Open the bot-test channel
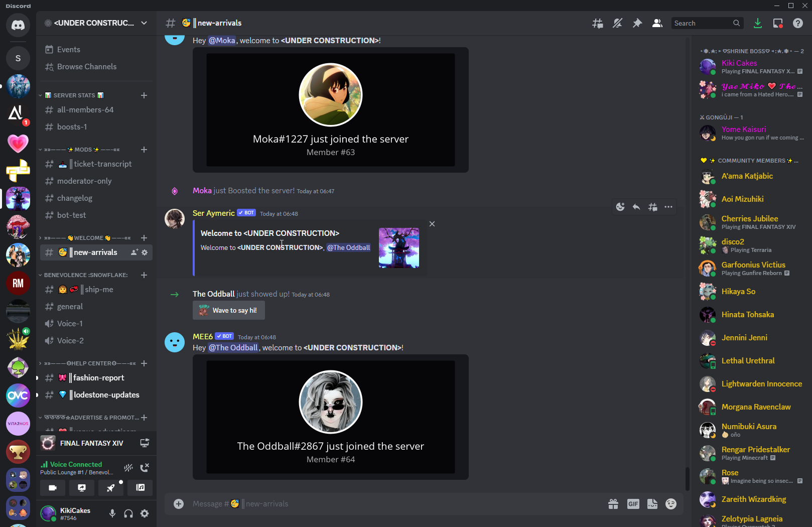The image size is (812, 527). pos(96,215)
